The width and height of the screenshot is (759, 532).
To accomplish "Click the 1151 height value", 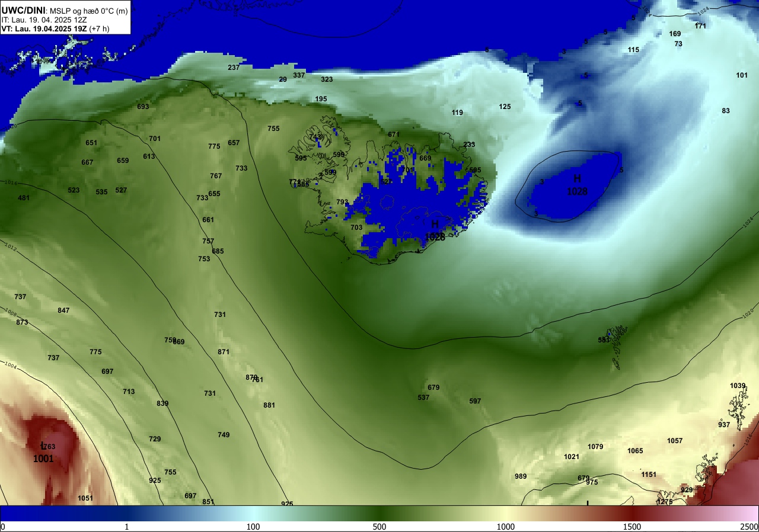I will pos(649,475).
